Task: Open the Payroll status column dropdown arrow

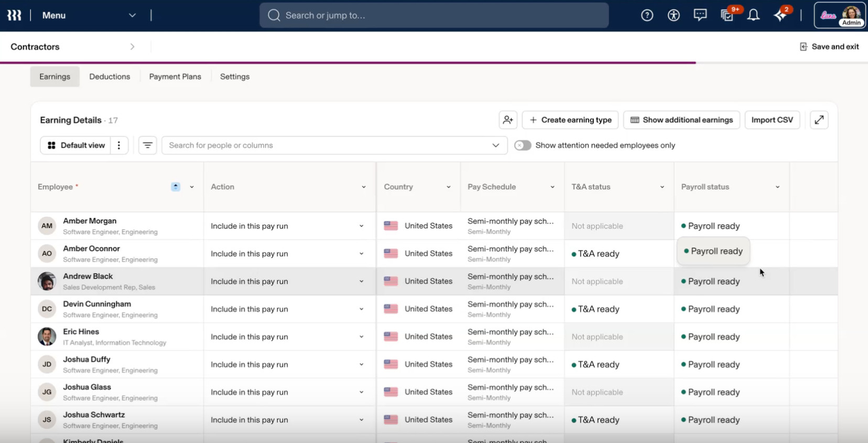Action: tap(777, 187)
